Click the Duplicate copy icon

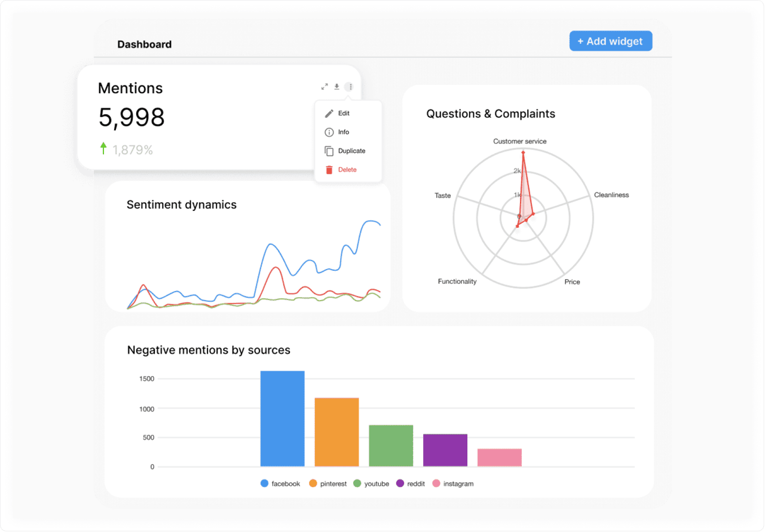pos(329,151)
